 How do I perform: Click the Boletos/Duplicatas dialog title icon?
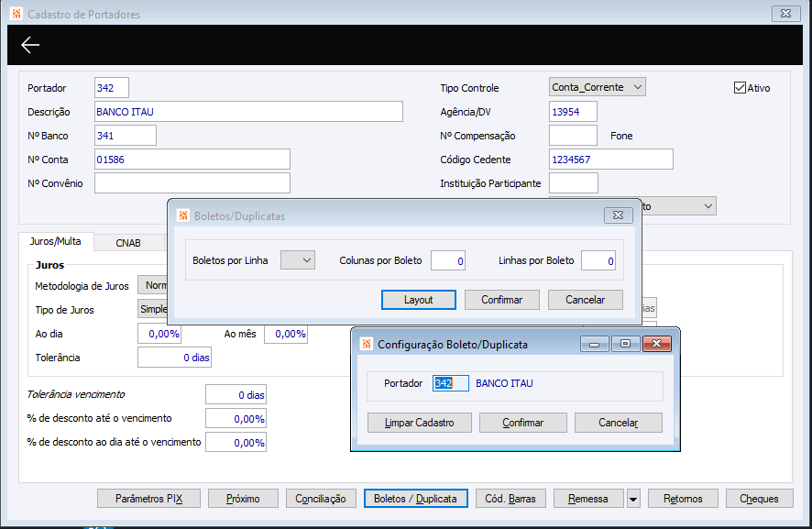pos(183,215)
